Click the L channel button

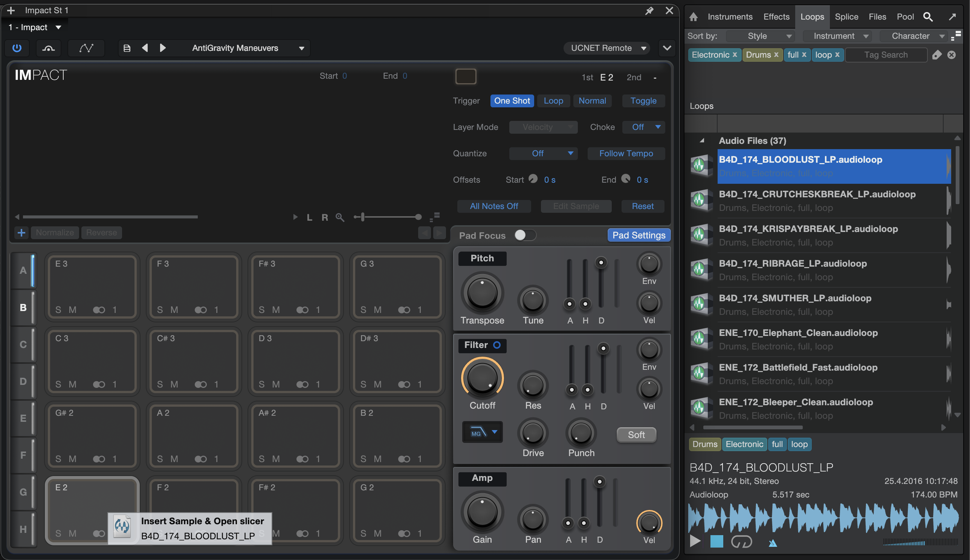[309, 218]
